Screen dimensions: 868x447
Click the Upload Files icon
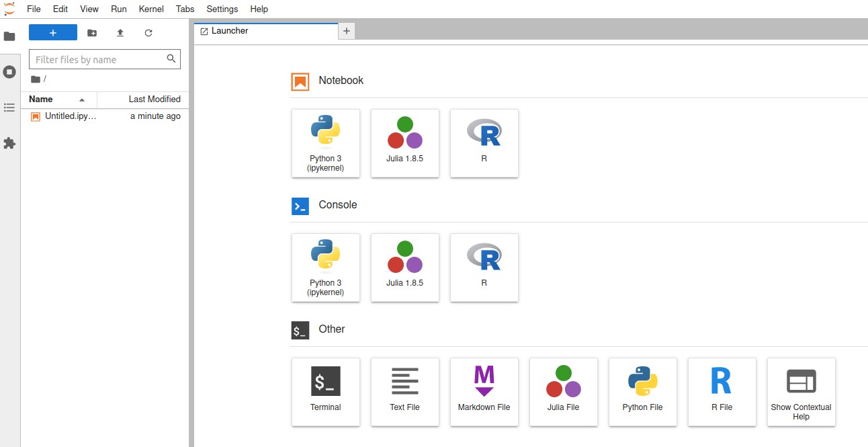point(120,32)
